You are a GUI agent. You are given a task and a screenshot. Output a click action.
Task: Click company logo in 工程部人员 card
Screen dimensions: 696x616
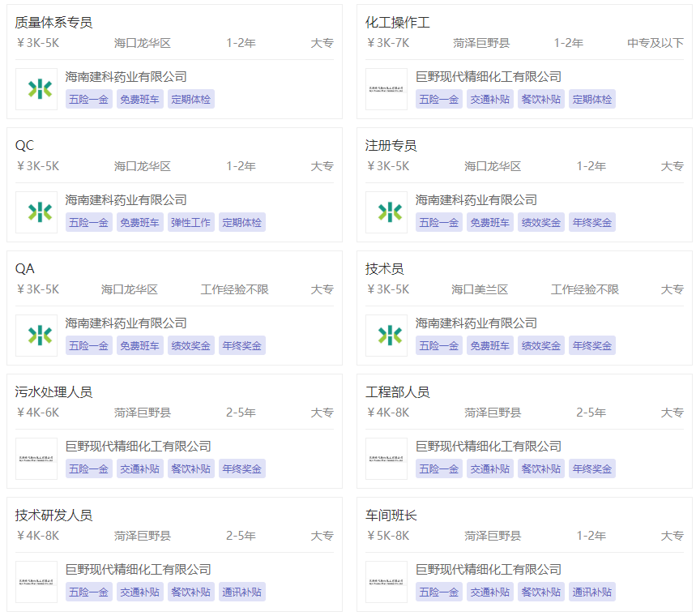(x=386, y=459)
